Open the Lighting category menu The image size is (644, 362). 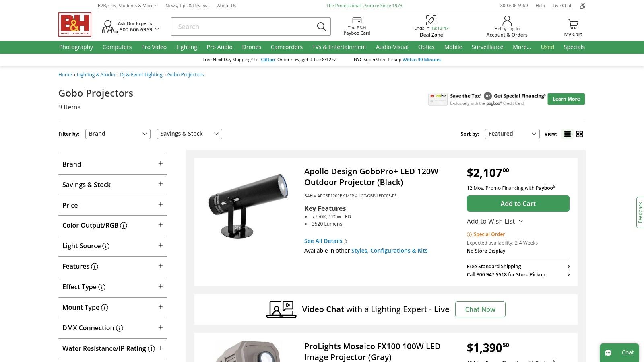point(186,47)
